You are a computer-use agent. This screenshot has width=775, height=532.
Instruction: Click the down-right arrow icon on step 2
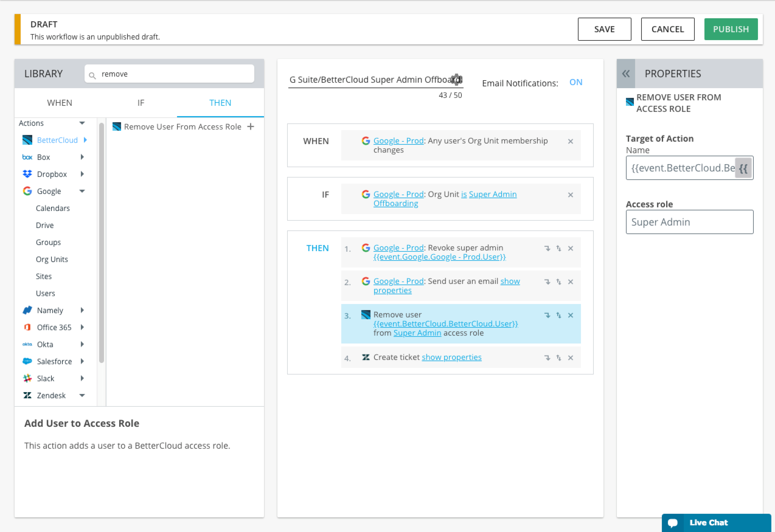point(547,282)
